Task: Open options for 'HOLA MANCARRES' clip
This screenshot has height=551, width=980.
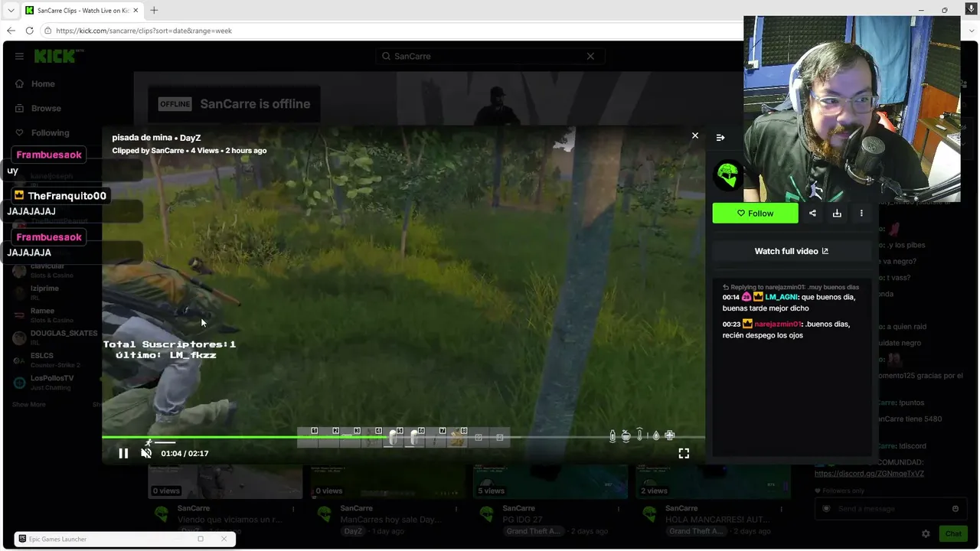Action: (x=782, y=509)
